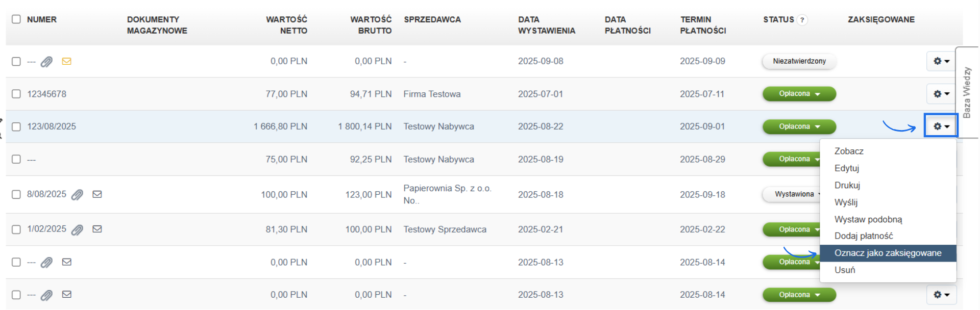Check the checkbox for invoice 123/08/2025

click(x=16, y=126)
